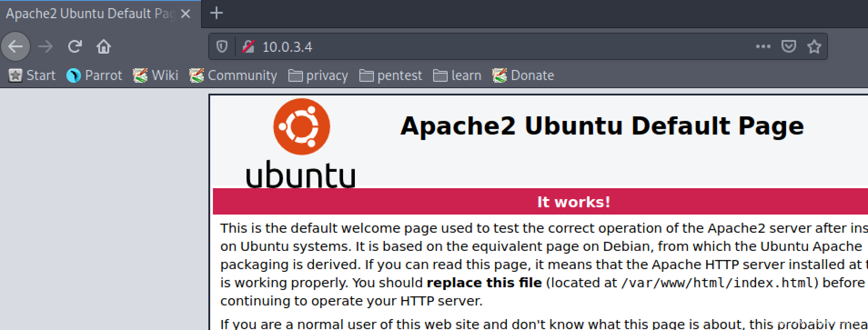Image resolution: width=868 pixels, height=330 pixels.
Task: Click the Forward navigation arrow
Action: coord(45,46)
